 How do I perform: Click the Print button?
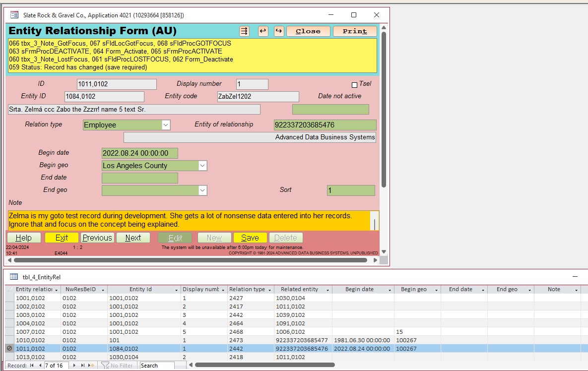(x=355, y=31)
